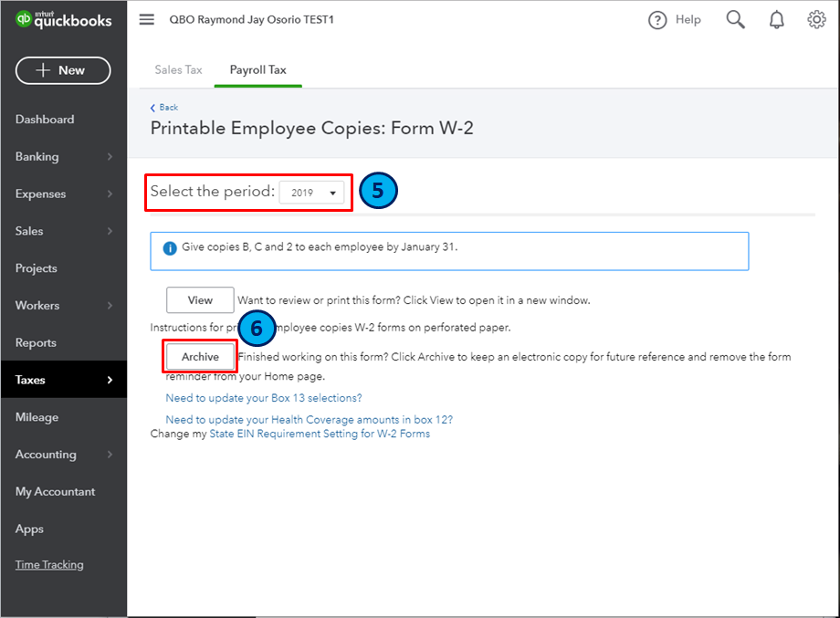
Task: Open the period year dropdown
Action: click(311, 193)
